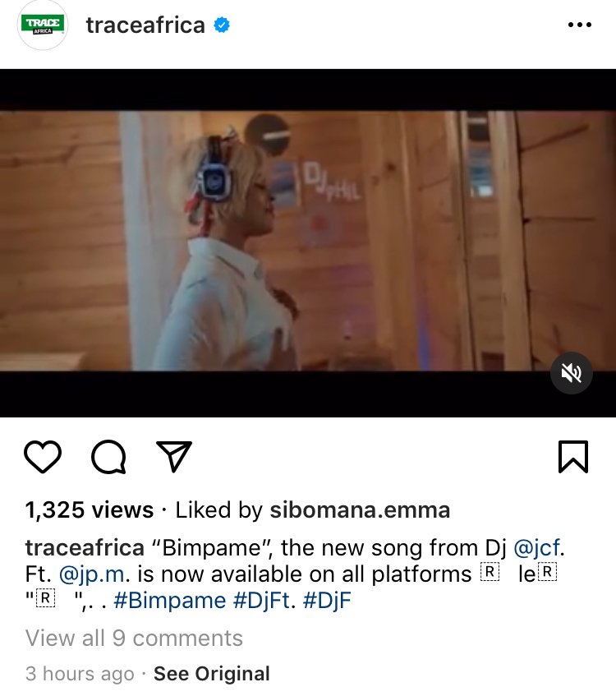Click See Original to show the untranslated caption

(x=212, y=674)
